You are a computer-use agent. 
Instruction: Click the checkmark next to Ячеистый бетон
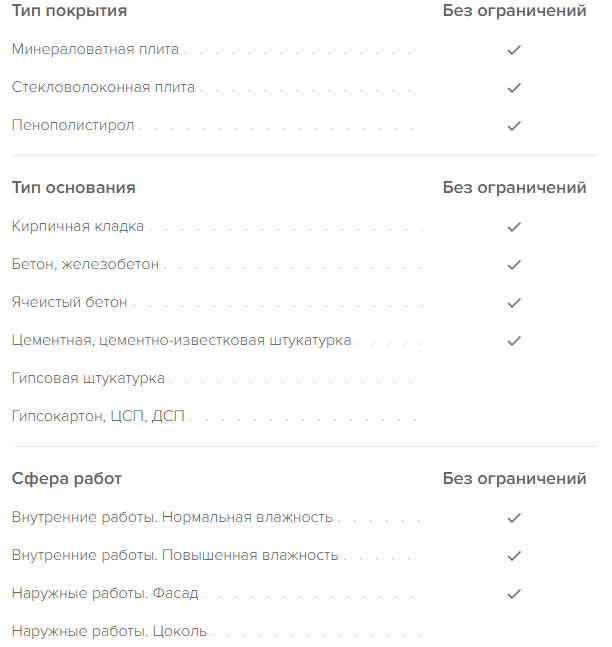coord(514,303)
